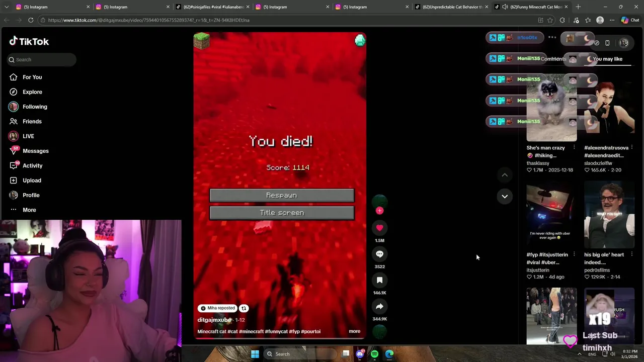The image size is (644, 362).
Task: Click the #funnycat hashtag in caption
Action: point(276,331)
